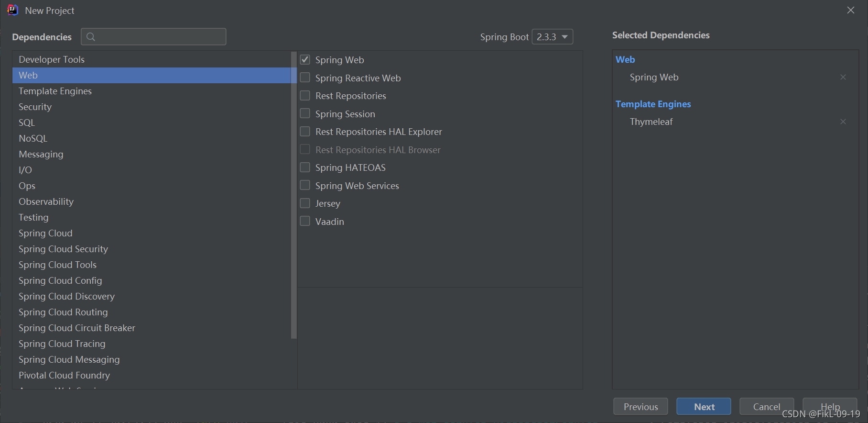Check Rest Repositories dependency
The height and width of the screenshot is (423, 868).
tap(305, 95)
